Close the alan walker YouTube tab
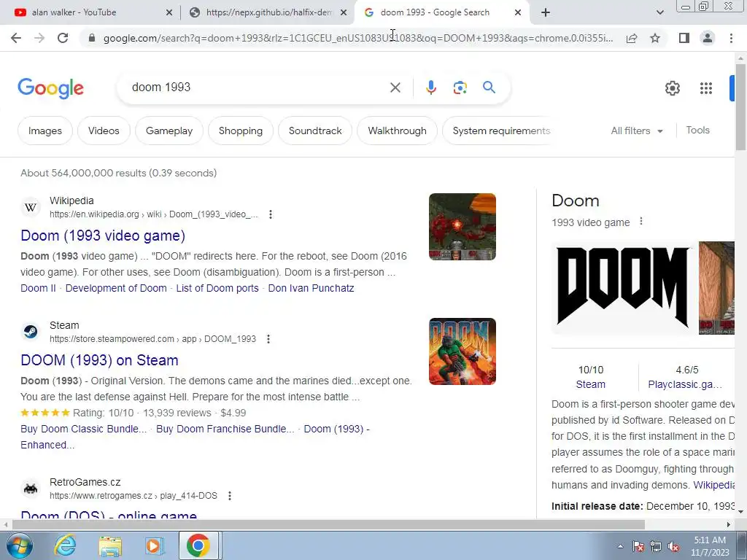 (169, 13)
